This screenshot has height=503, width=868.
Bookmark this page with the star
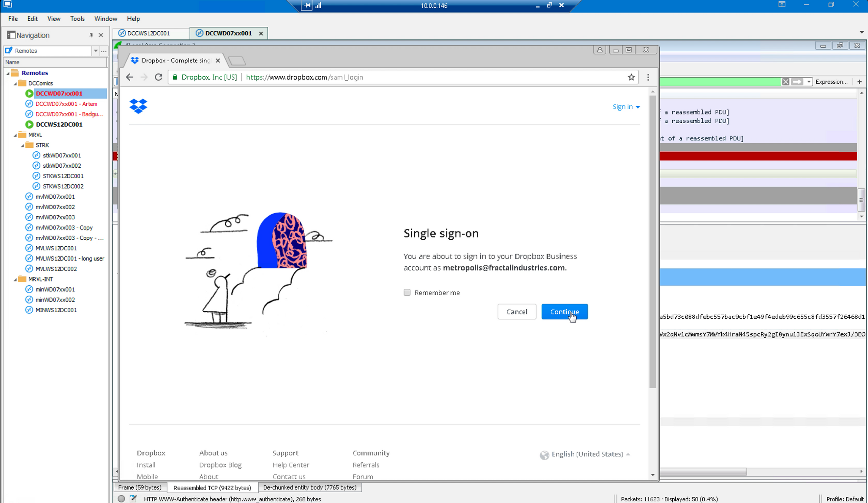[x=631, y=77]
